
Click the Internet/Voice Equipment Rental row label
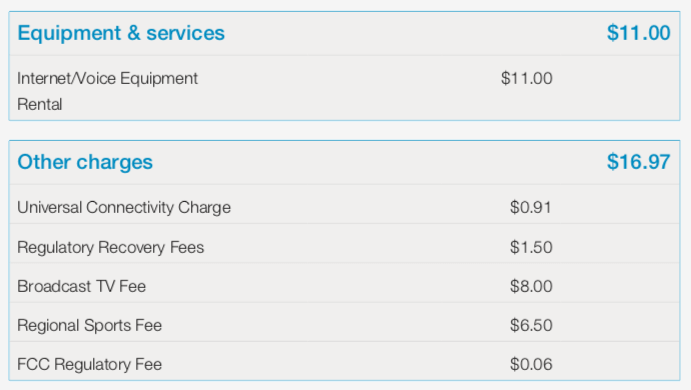(108, 91)
